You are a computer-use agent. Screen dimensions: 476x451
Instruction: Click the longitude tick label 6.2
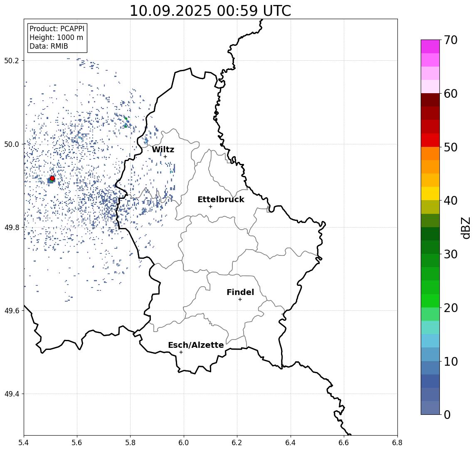(237, 443)
